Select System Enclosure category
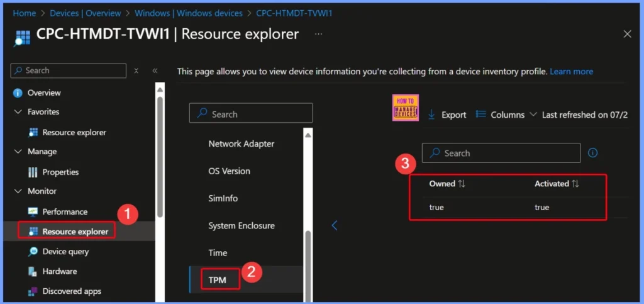The image size is (644, 304). click(x=241, y=225)
